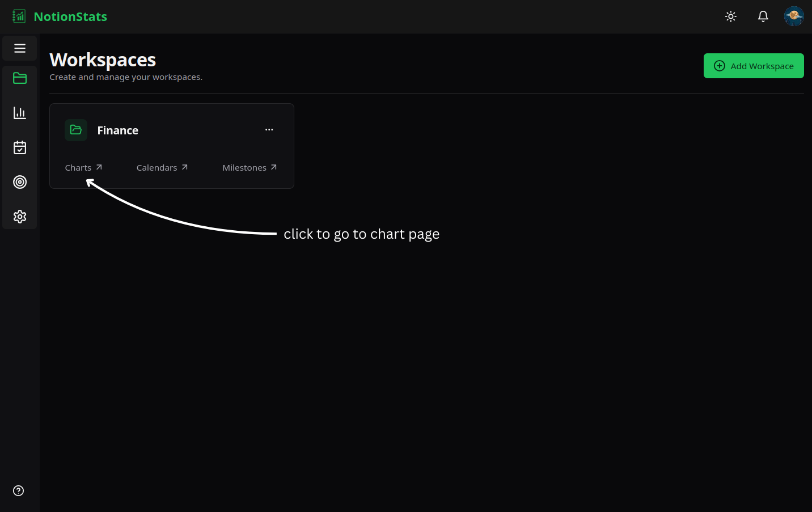Screen dimensions: 812x512
Task: Open the Milestones link in the Finance card
Action: [x=249, y=168]
